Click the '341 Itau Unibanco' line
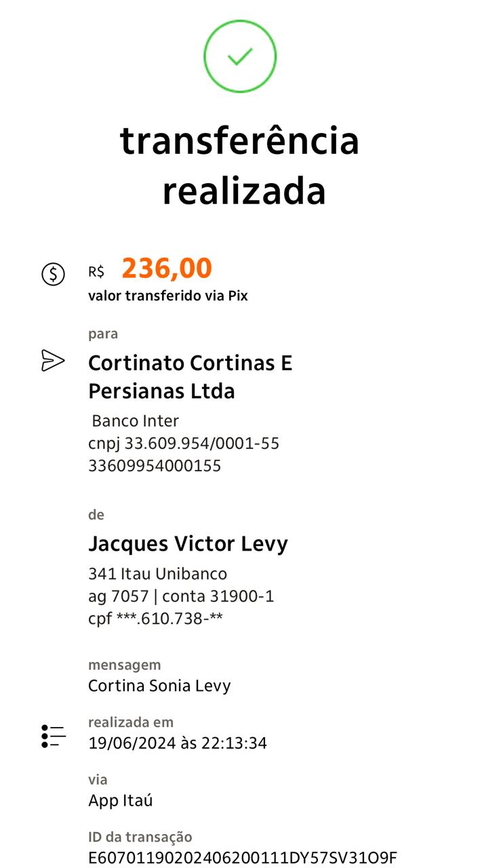This screenshot has width=480, height=868. (x=157, y=574)
